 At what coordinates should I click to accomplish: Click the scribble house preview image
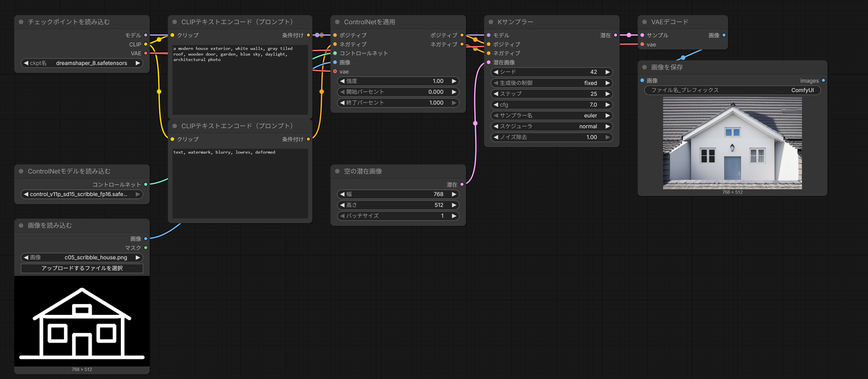(x=82, y=321)
